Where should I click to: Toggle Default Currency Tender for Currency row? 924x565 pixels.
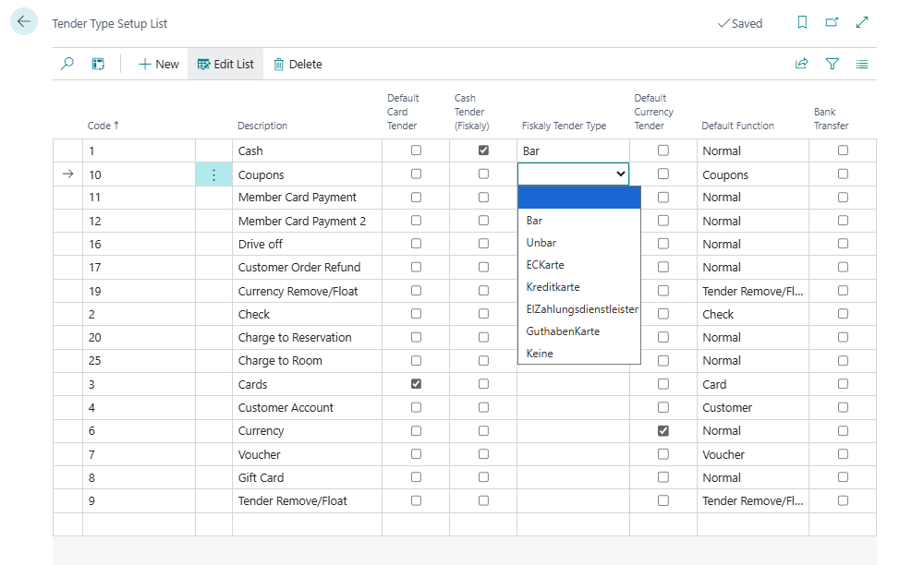coord(663,430)
